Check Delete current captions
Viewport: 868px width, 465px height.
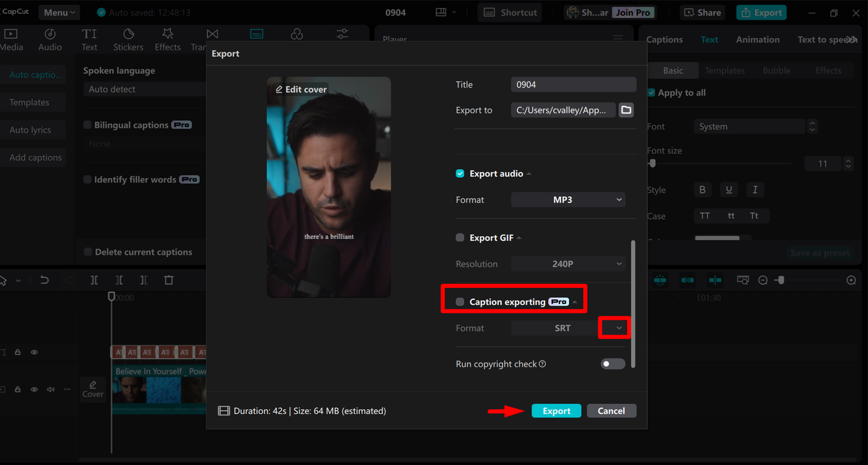point(87,252)
